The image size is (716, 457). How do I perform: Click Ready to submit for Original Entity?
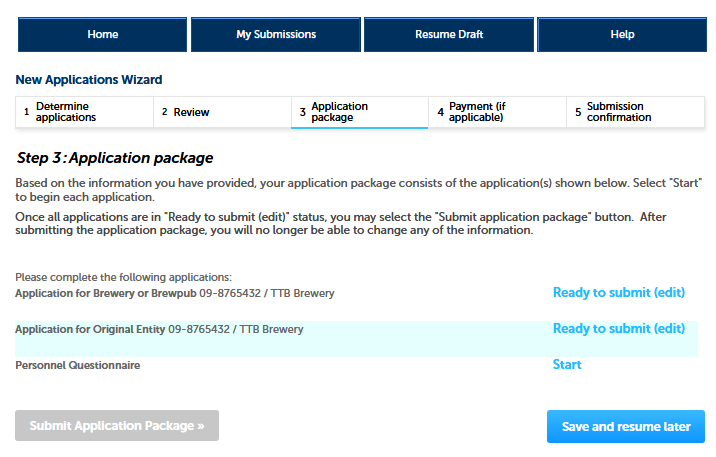click(x=618, y=329)
